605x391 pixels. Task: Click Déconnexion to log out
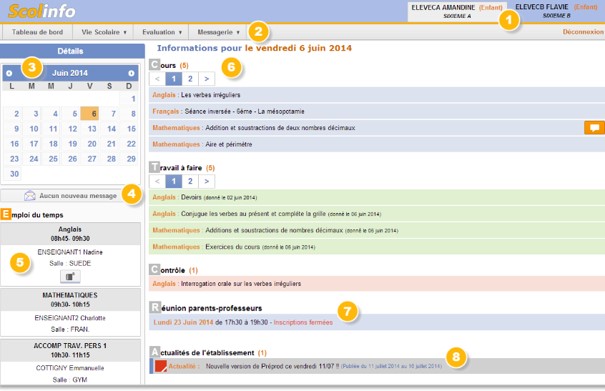(x=583, y=32)
